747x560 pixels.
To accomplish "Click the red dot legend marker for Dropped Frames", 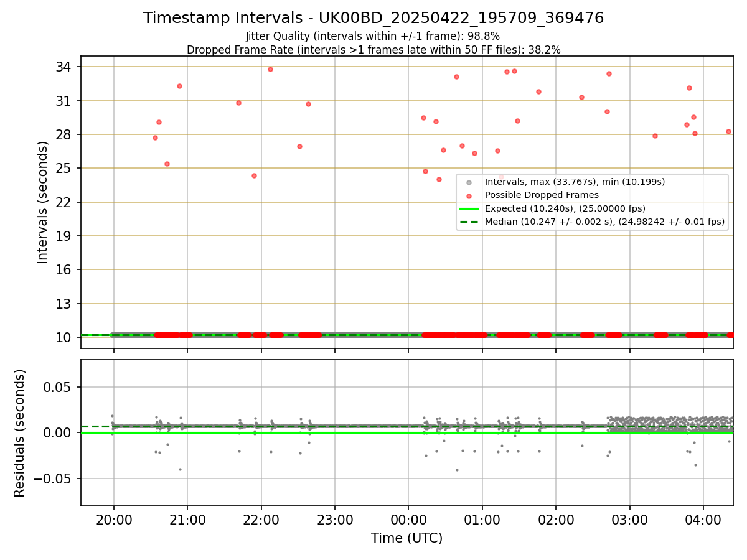I will point(469,195).
